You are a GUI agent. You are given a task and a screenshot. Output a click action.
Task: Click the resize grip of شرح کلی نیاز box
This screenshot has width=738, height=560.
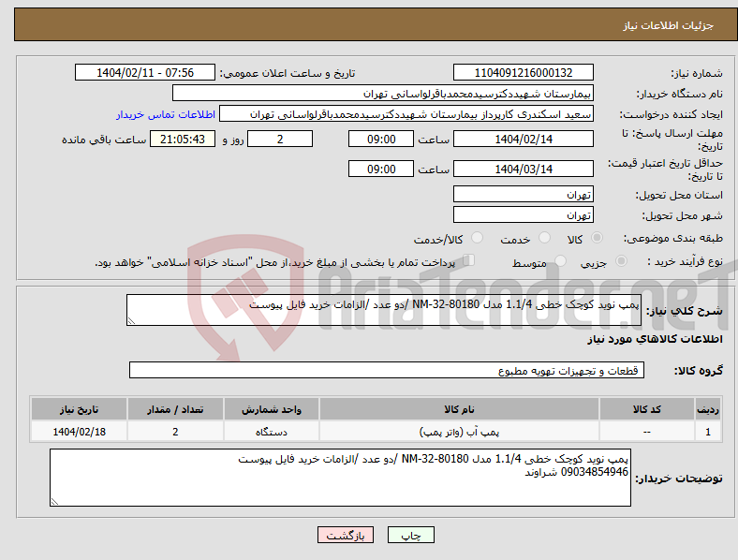131,321
